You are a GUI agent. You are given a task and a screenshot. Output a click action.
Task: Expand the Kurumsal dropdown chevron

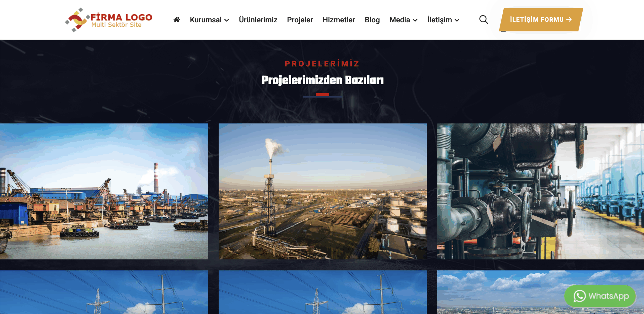point(227,20)
